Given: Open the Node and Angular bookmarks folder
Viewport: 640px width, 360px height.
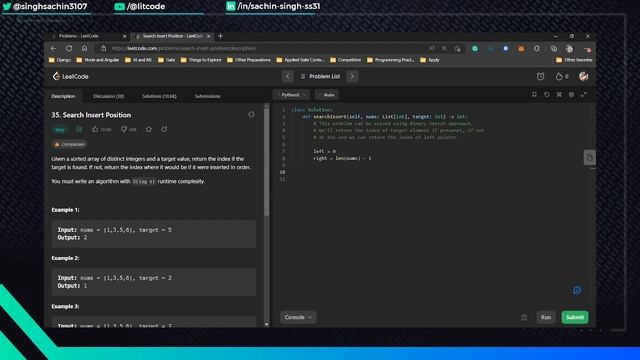Looking at the screenshot, I should pos(98,60).
